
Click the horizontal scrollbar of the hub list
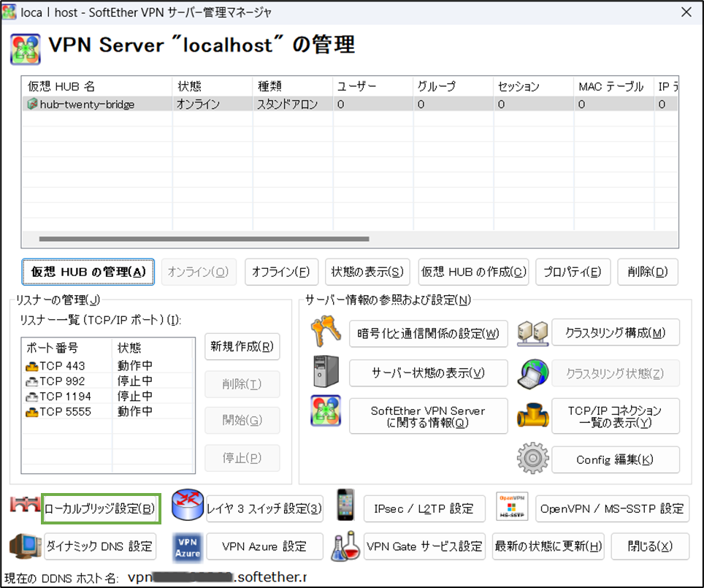(x=204, y=239)
